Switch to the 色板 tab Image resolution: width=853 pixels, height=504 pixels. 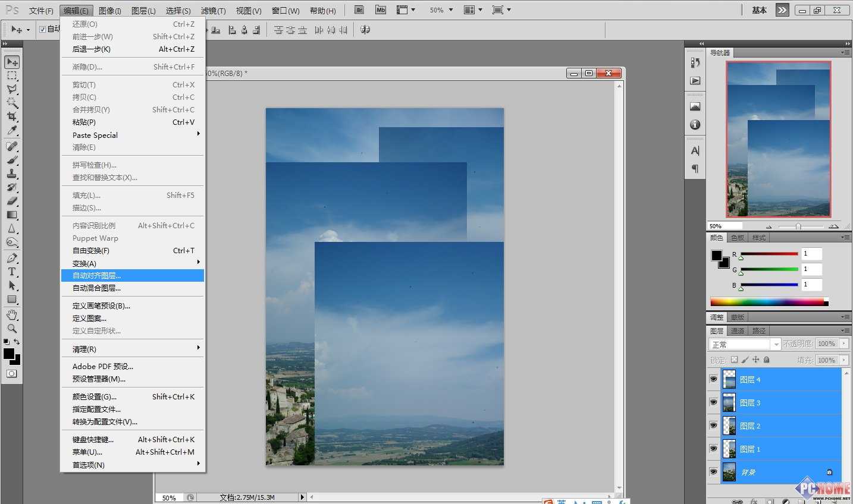738,238
